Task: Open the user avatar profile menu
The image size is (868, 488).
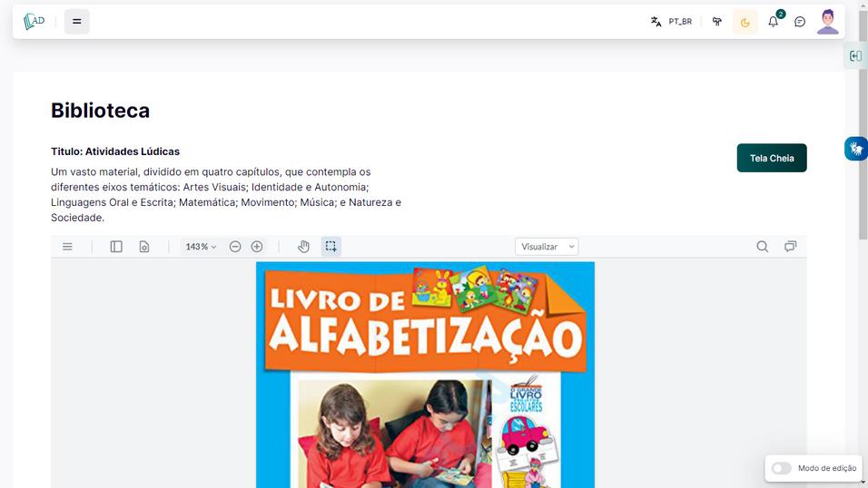Action: (827, 22)
